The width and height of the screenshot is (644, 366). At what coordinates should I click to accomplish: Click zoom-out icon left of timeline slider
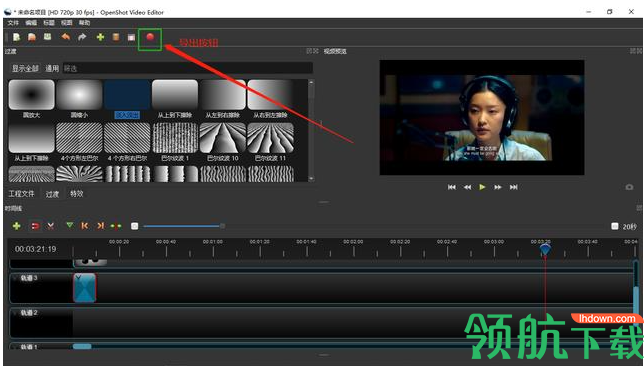(x=134, y=226)
